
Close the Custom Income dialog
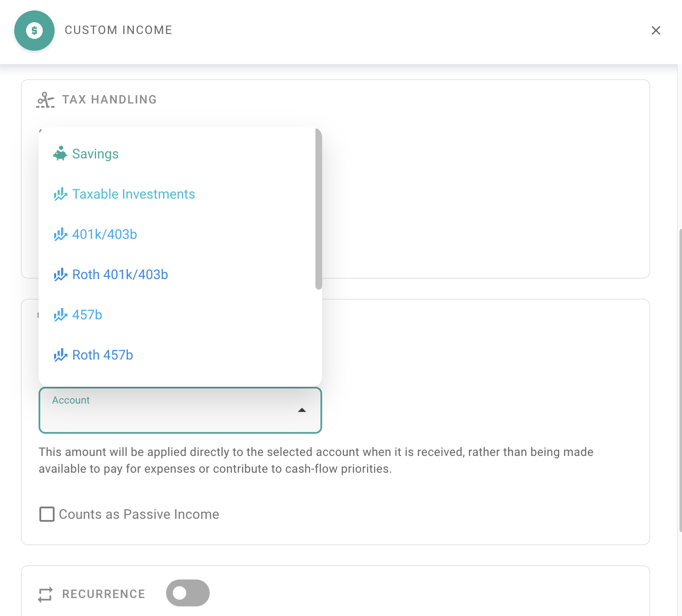656,30
